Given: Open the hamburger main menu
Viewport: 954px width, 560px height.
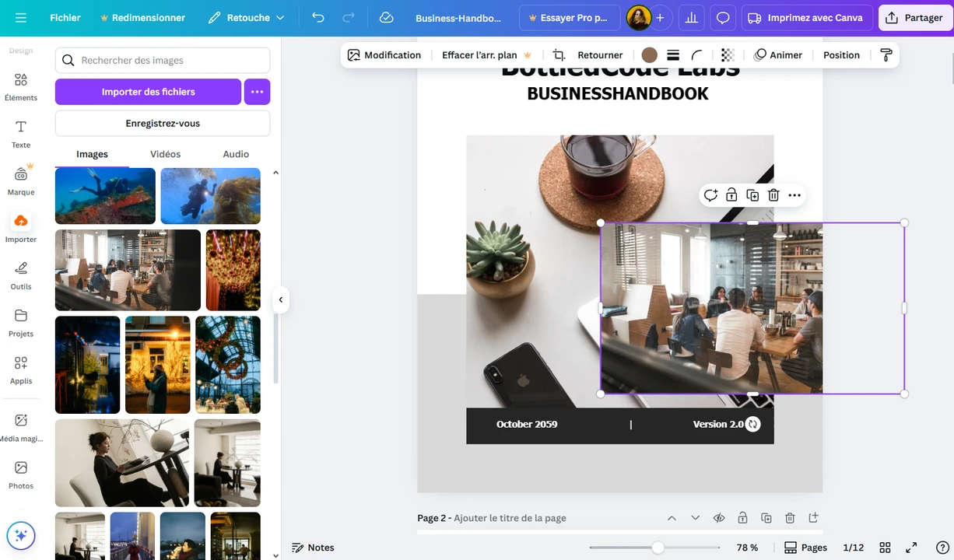Looking at the screenshot, I should pyautogui.click(x=21, y=18).
